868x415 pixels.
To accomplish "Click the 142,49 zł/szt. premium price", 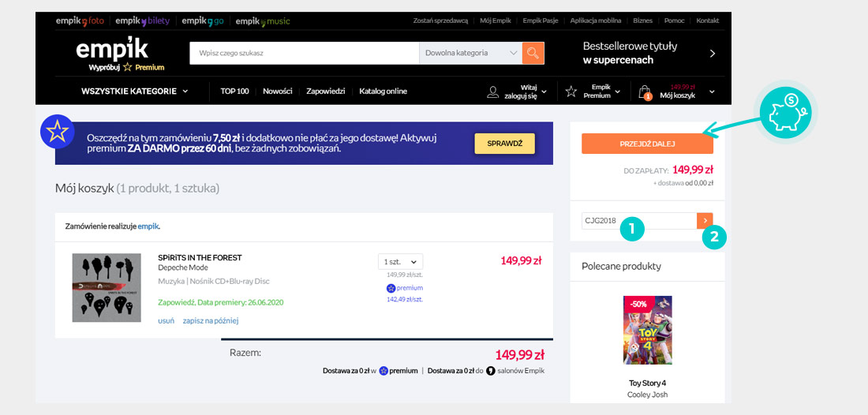I will [405, 299].
